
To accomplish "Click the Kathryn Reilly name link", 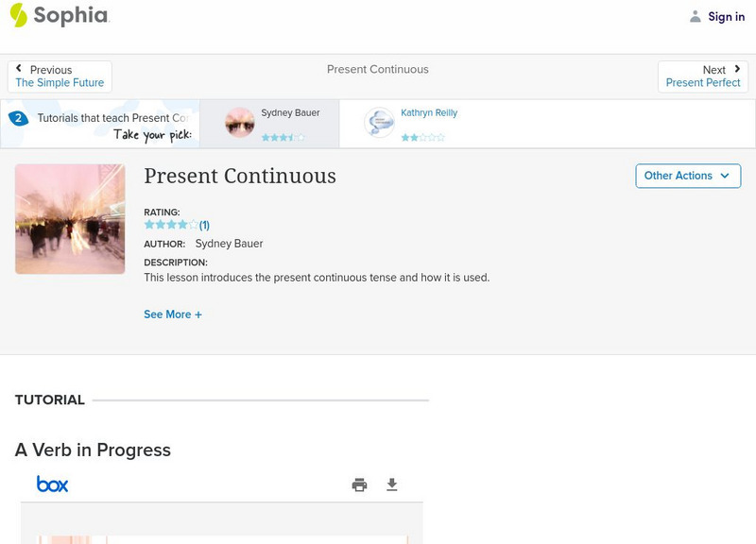I will (x=429, y=113).
